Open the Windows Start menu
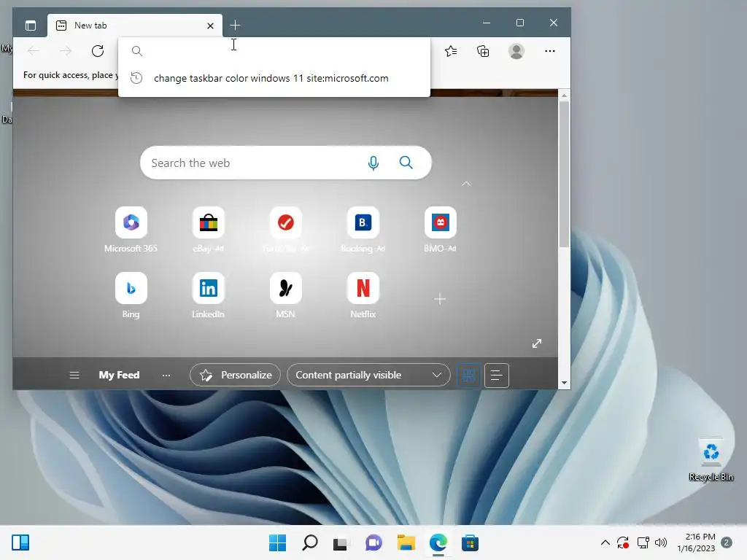 [x=277, y=542]
